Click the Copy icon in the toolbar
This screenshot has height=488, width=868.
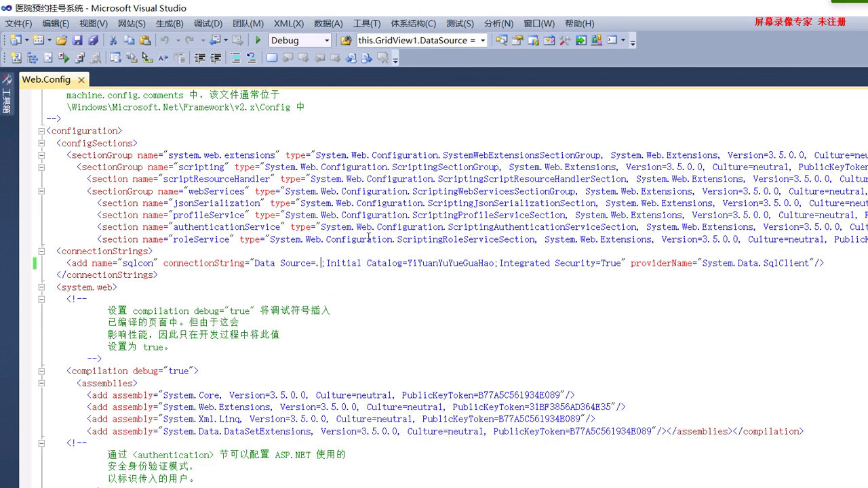point(129,41)
